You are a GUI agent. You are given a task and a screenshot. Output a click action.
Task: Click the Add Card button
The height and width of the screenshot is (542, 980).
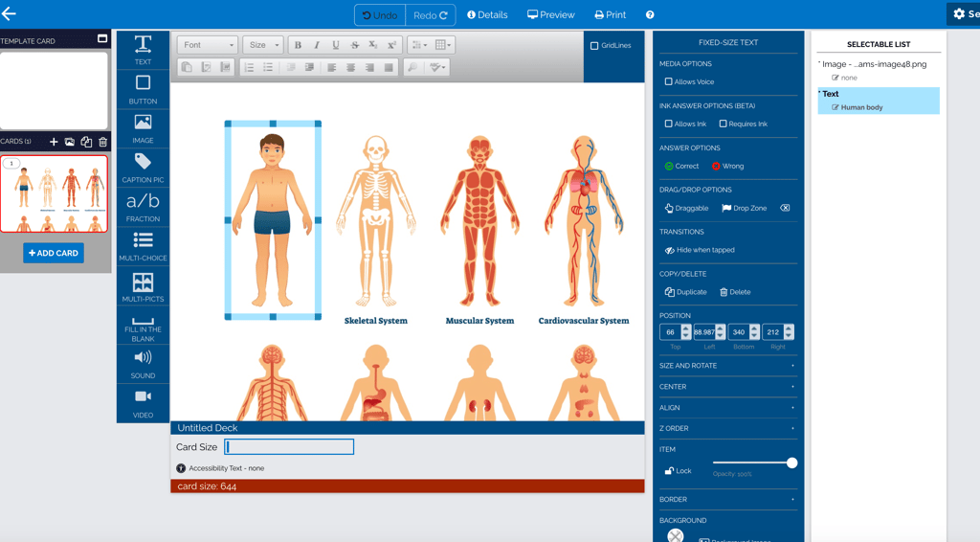pyautogui.click(x=54, y=253)
